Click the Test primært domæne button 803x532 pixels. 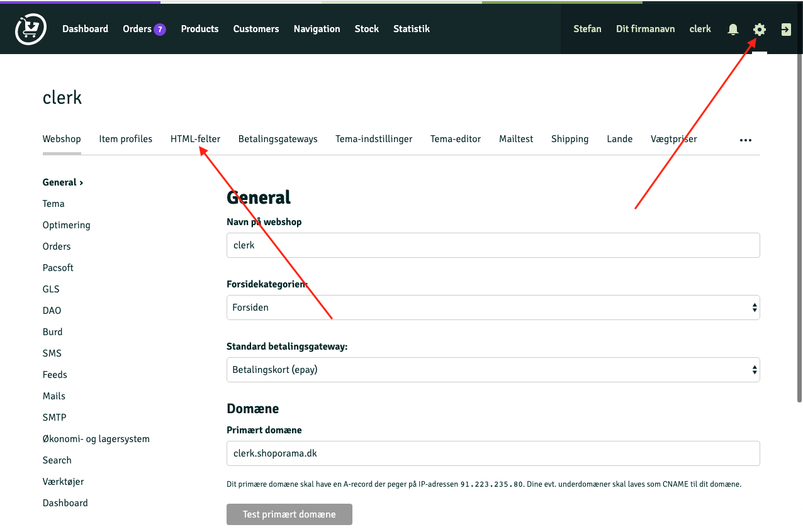click(289, 514)
